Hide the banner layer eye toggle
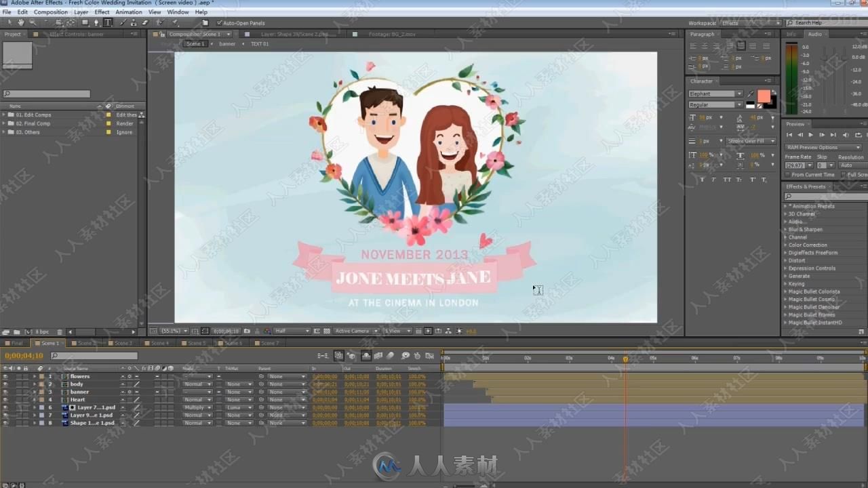Viewport: 868px width, 488px height. [5, 392]
